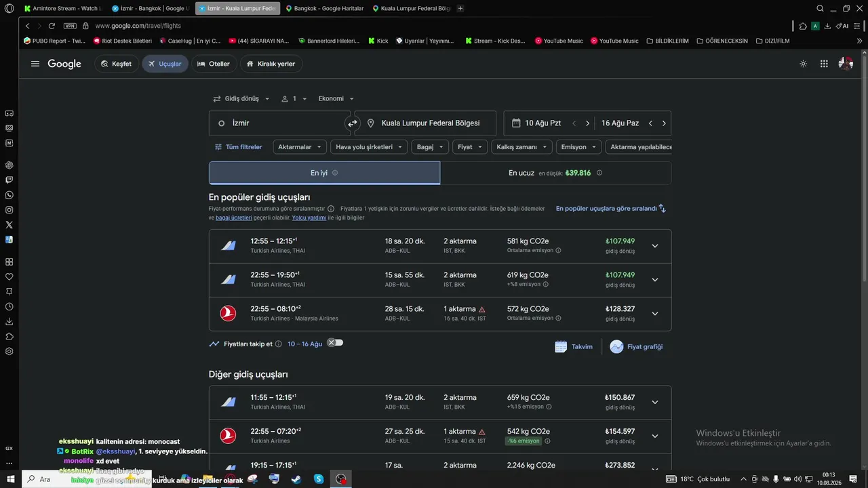
Task: Open the Hava yolu şirketleri filter
Action: pyautogui.click(x=369, y=147)
